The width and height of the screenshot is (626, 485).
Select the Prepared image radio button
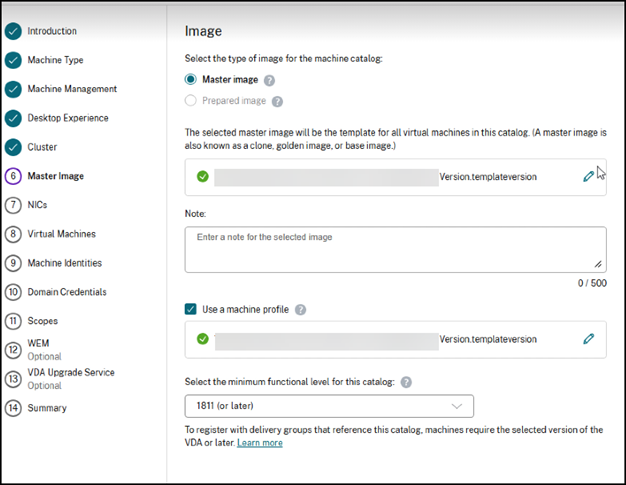click(191, 101)
